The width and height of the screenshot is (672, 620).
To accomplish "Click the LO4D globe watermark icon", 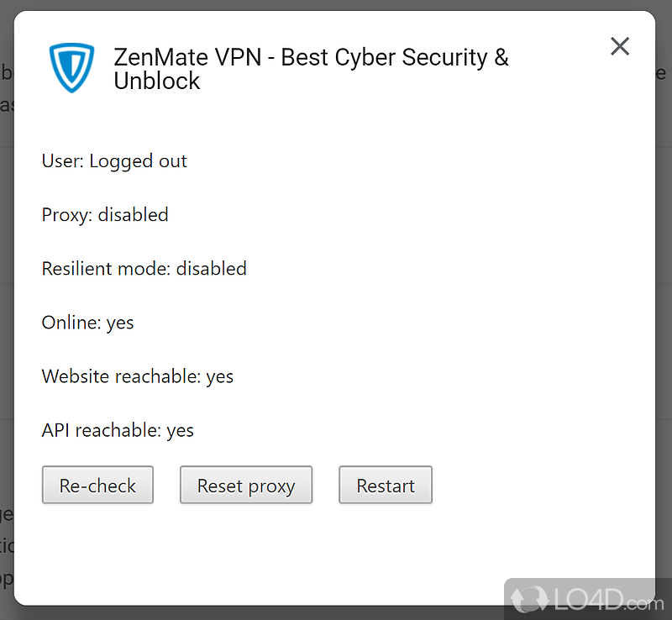I will pyautogui.click(x=529, y=597).
